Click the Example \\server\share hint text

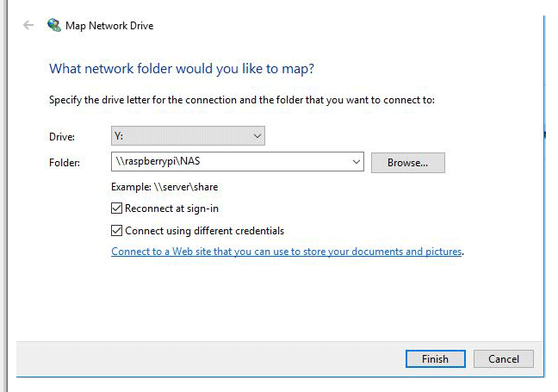point(158,187)
